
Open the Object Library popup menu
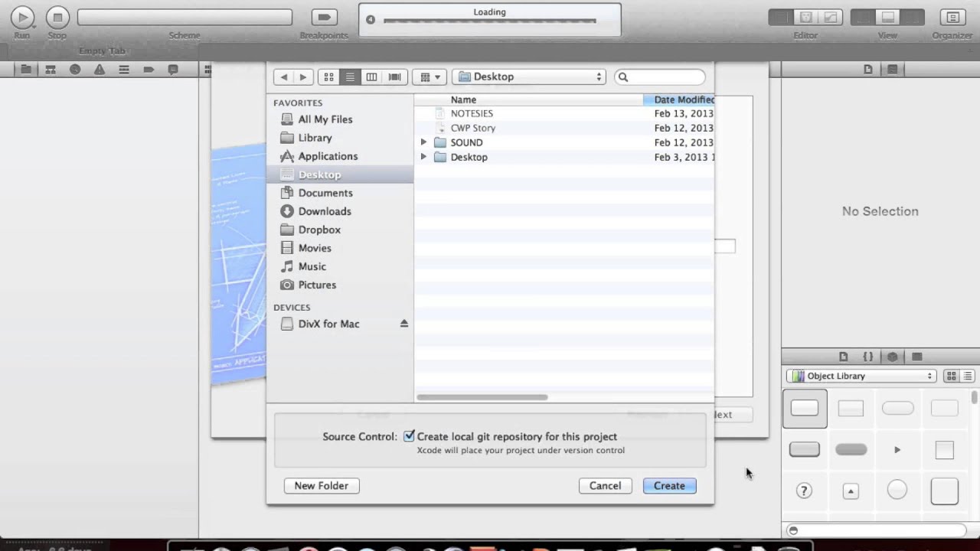click(861, 376)
